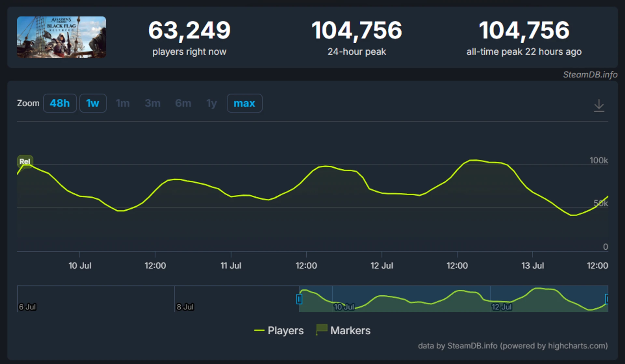Click the 10 Jul axis label on main chart

80,266
